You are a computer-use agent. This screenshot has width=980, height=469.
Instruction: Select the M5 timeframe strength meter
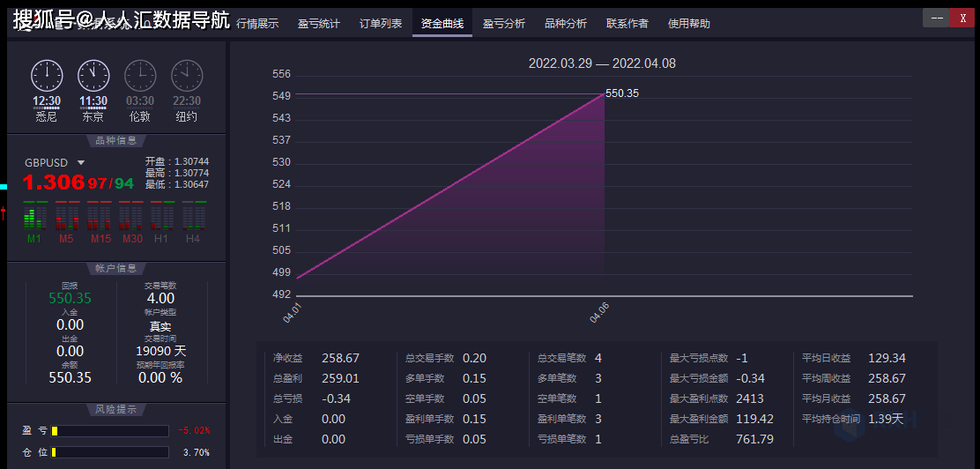point(66,218)
